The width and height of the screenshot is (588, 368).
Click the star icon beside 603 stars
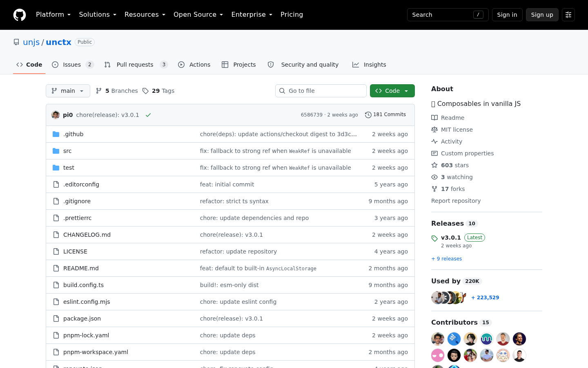point(434,165)
